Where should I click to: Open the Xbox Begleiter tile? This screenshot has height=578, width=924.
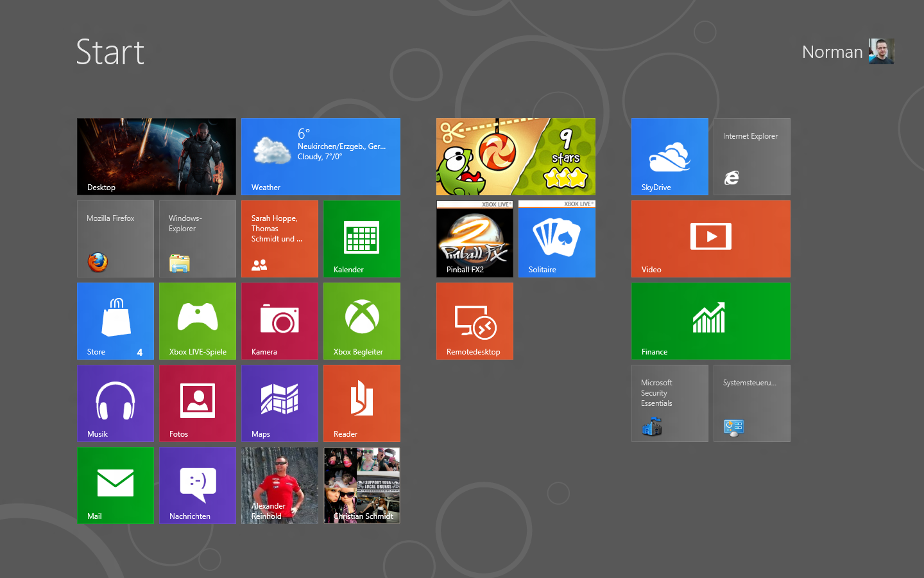click(x=362, y=321)
